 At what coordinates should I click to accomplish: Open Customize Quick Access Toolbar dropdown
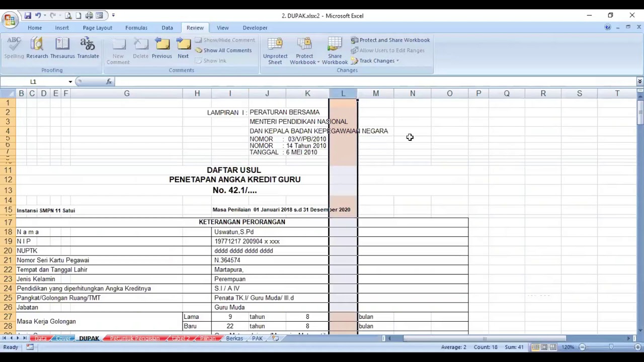113,16
